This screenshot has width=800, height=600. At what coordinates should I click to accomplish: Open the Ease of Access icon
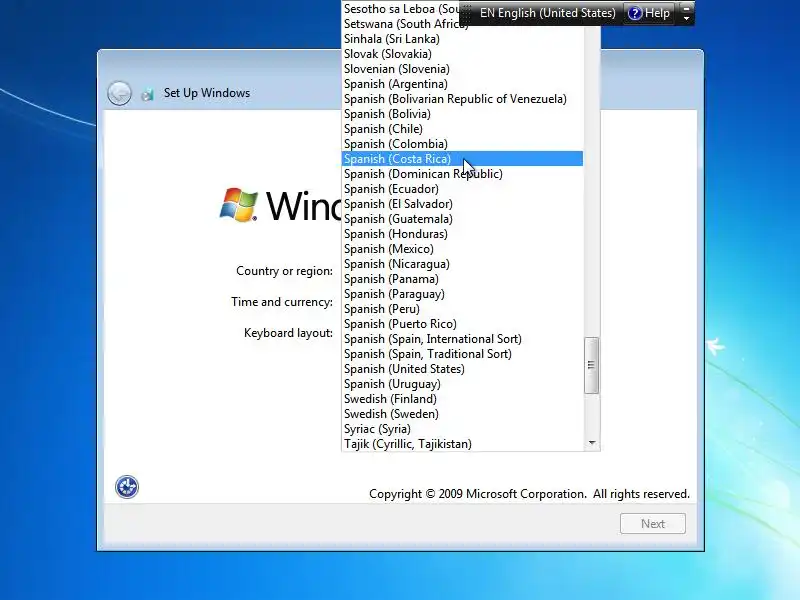coord(127,487)
